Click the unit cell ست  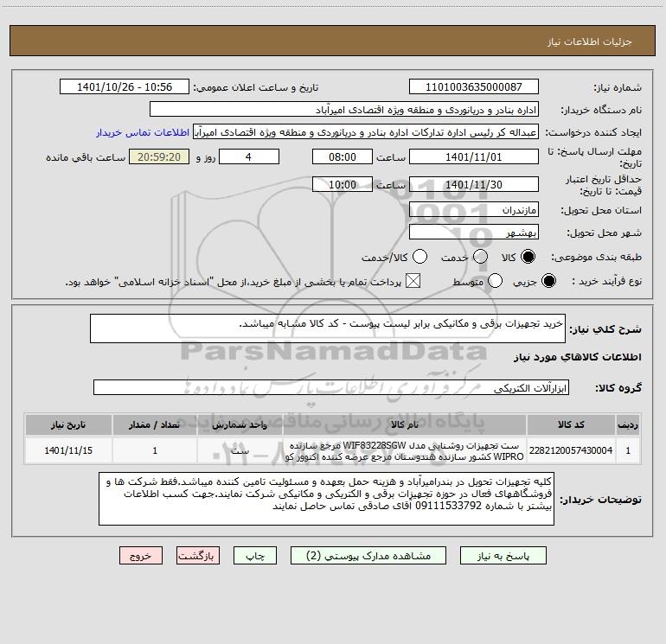click(x=240, y=450)
